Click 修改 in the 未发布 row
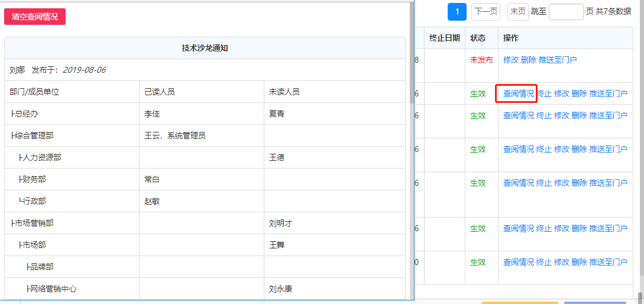Image resolution: width=644 pixels, height=304 pixels. pos(511,60)
